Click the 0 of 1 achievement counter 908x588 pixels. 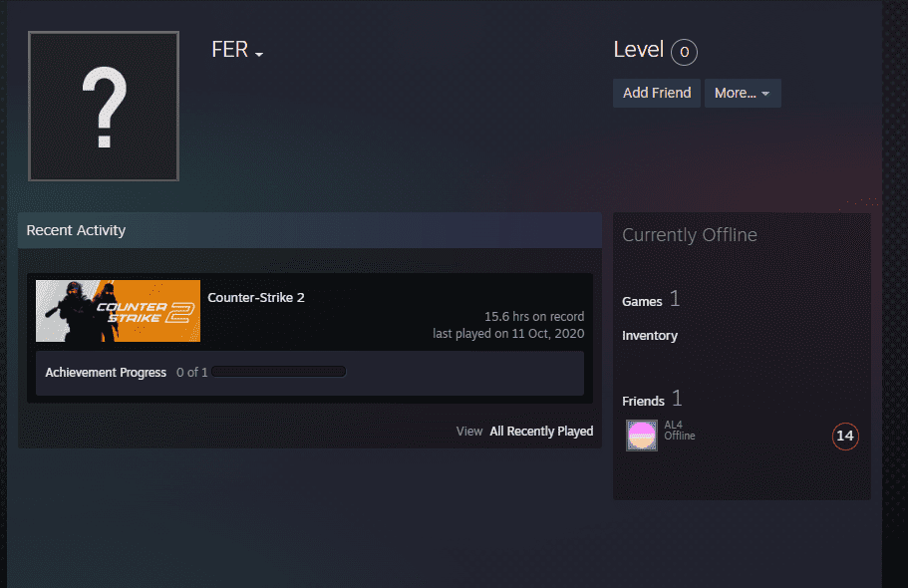pos(191,372)
